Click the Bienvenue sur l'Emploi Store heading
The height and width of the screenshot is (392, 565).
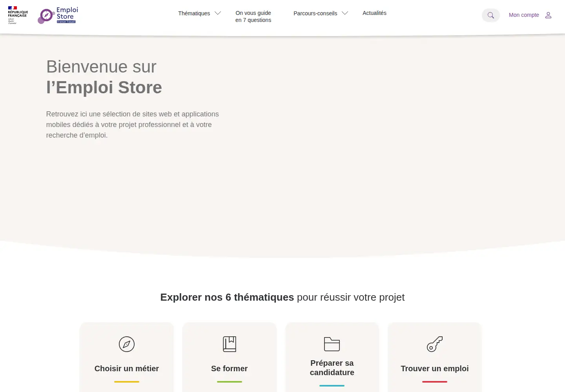104,77
